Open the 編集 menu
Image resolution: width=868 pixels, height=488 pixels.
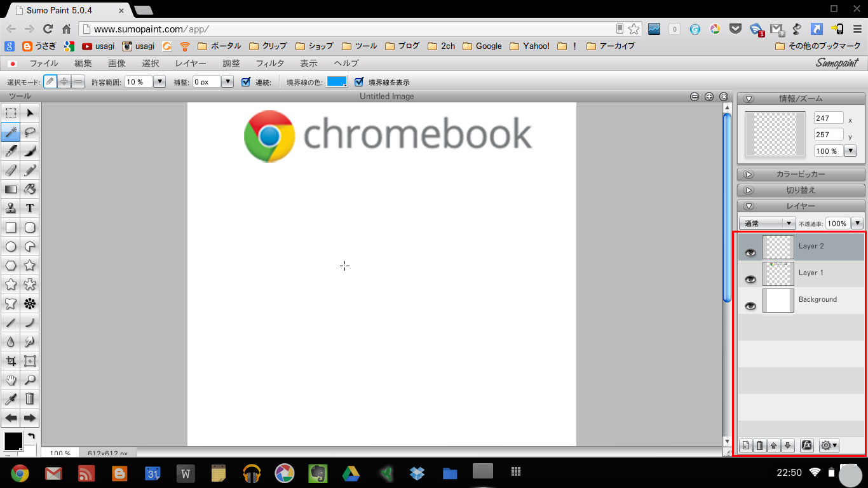tap(83, 64)
